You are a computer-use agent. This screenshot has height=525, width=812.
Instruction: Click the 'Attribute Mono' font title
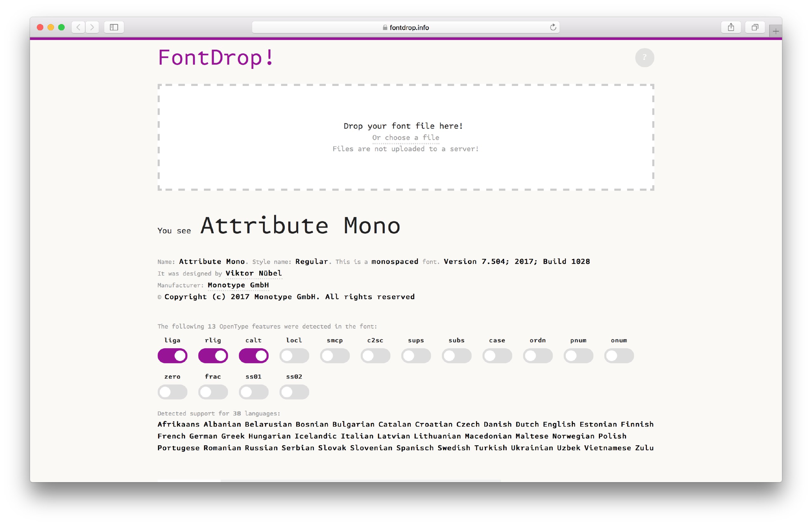click(300, 225)
